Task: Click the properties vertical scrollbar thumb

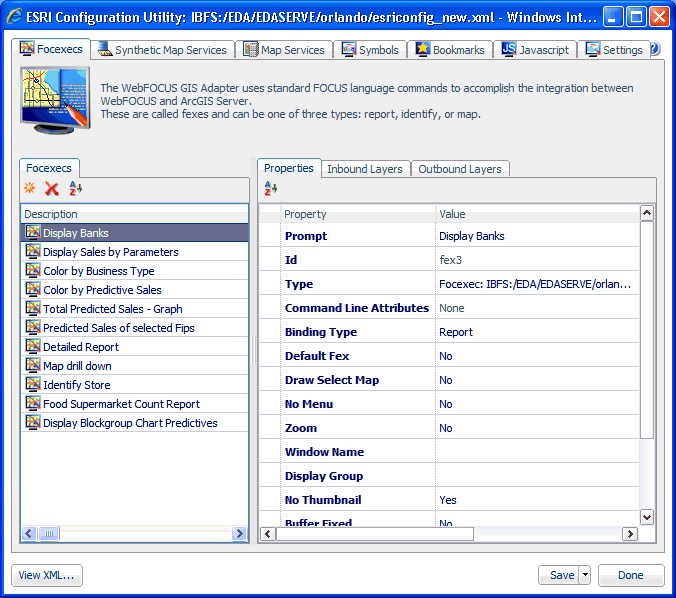Action: pyautogui.click(x=647, y=330)
